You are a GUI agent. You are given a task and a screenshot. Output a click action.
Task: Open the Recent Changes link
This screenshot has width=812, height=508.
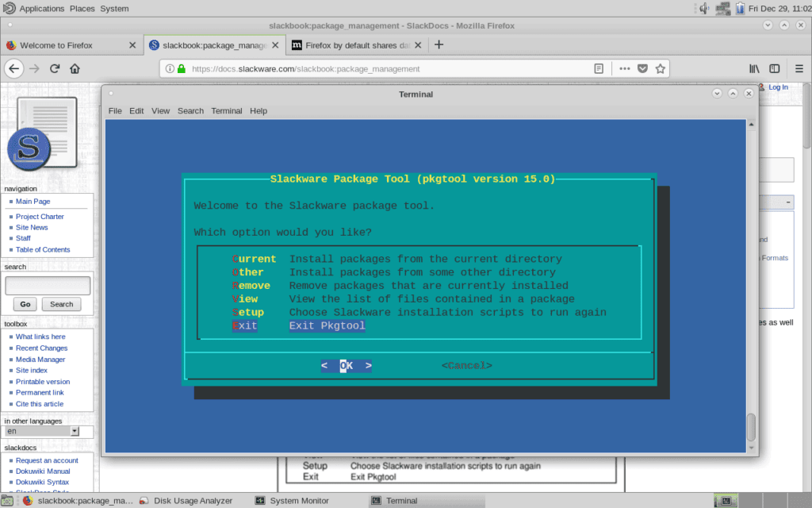41,348
